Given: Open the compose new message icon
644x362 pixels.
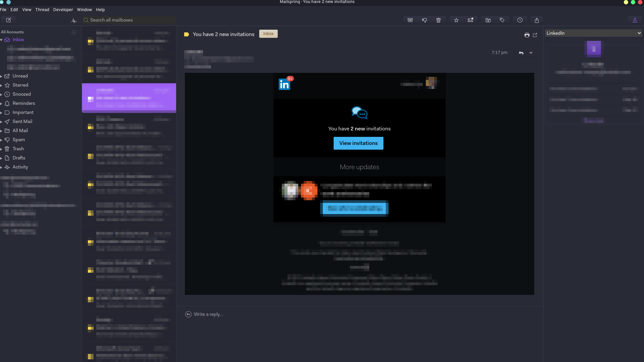Looking at the screenshot, I should pyautogui.click(x=8, y=20).
